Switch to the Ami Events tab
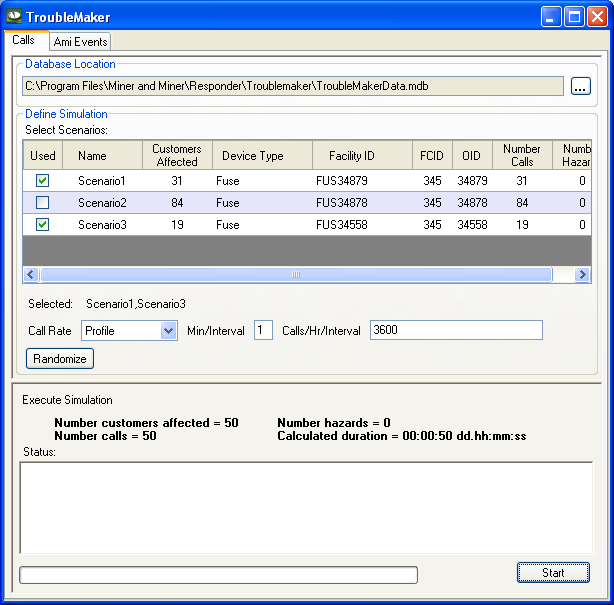614x605 pixels. click(x=81, y=41)
